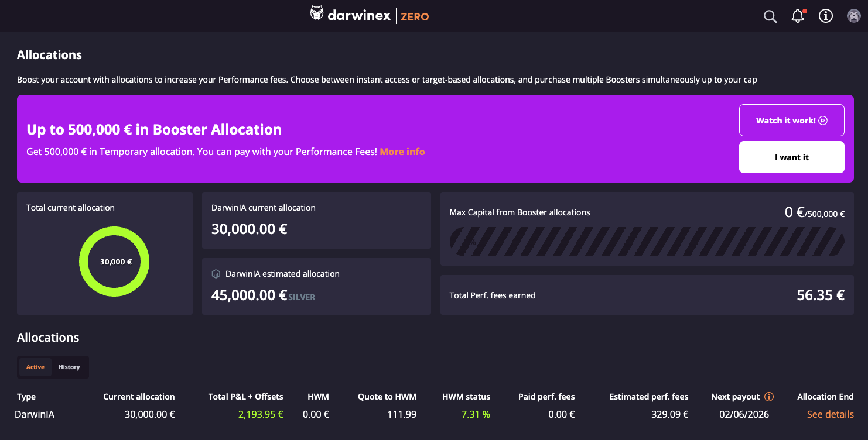
Task: Click the HWM status column header
Action: 466,397
